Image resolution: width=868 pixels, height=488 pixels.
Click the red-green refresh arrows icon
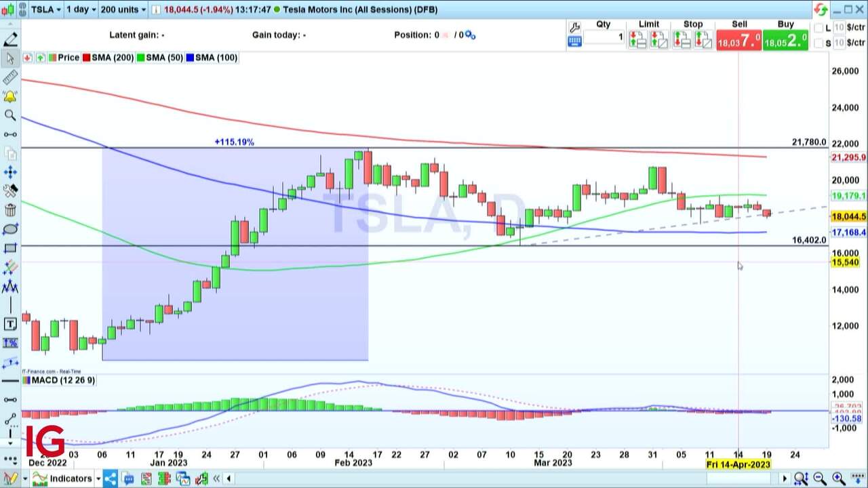tap(821, 9)
